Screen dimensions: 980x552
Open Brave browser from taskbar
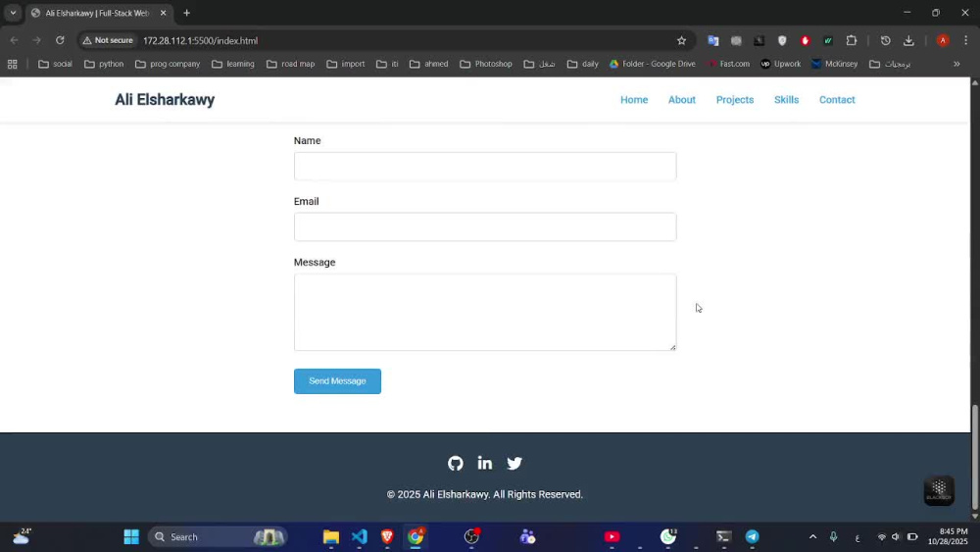[387, 537]
